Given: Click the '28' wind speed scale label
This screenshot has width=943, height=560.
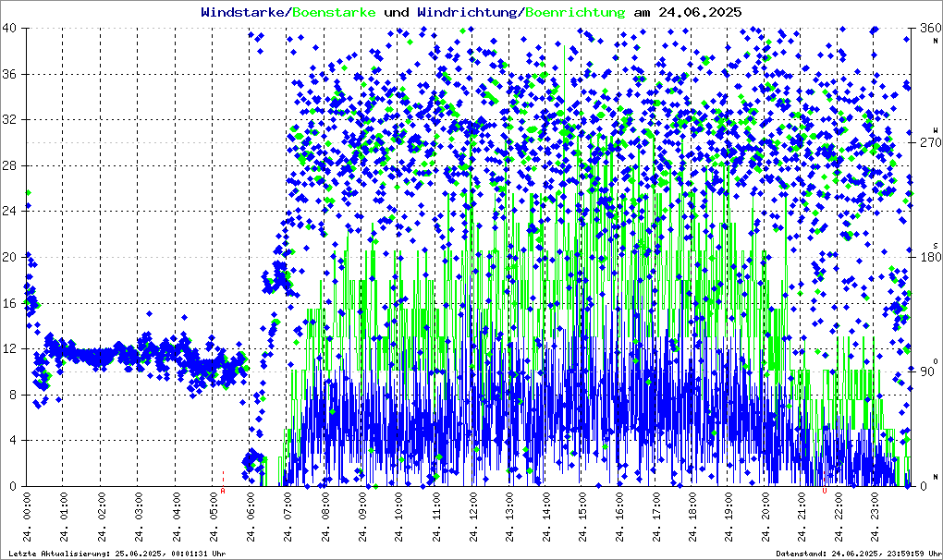Looking at the screenshot, I should pyautogui.click(x=9, y=165).
